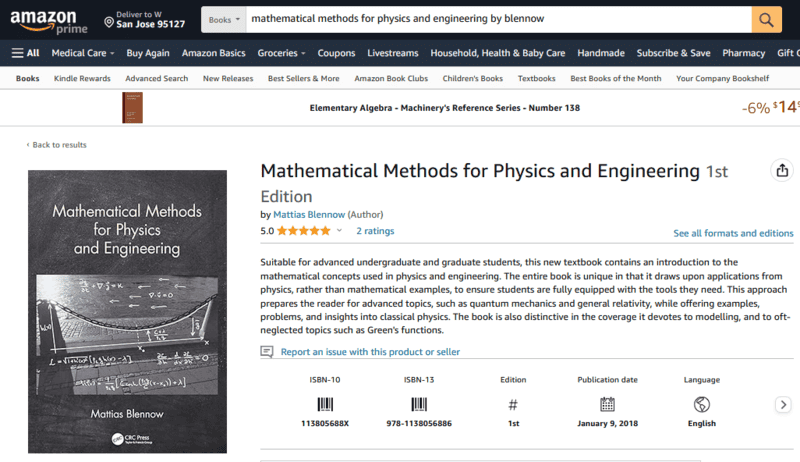Viewport: 800px width, 462px height.
Task: Click the orange search magnifier button
Action: (766, 19)
